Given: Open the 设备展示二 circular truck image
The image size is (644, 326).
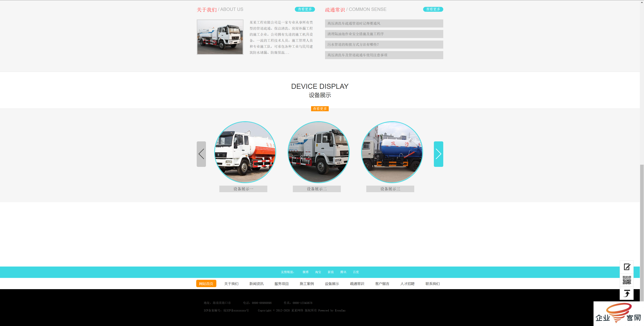Looking at the screenshot, I should tap(318, 152).
